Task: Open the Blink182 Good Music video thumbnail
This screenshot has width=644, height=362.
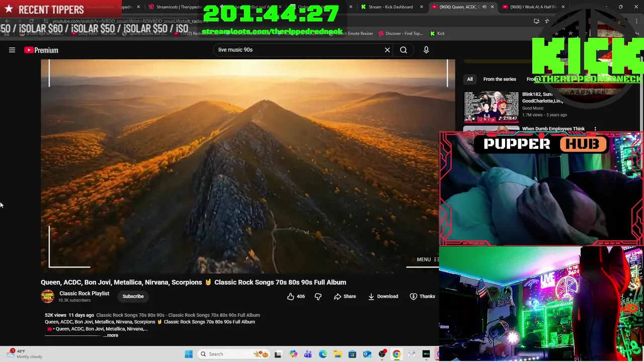Action: pos(491,106)
